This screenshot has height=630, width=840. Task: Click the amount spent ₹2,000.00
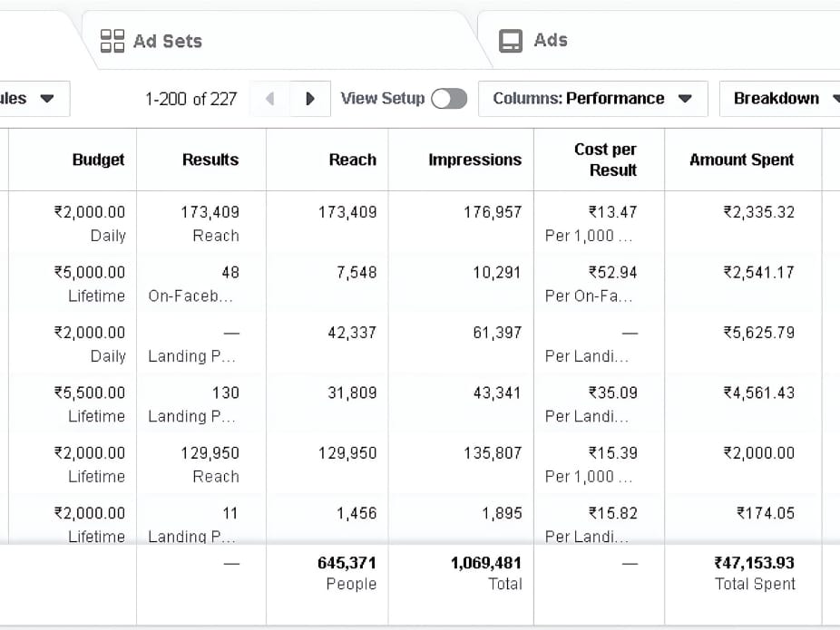pos(758,453)
